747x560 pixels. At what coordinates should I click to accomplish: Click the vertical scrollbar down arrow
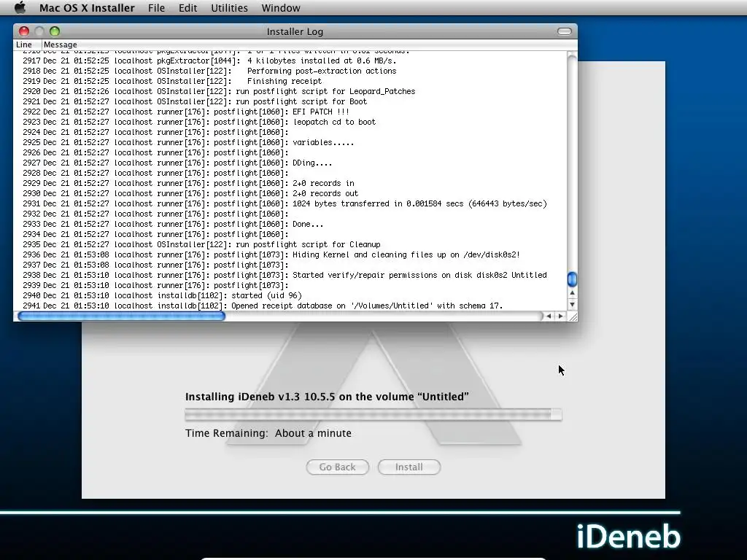tap(572, 305)
